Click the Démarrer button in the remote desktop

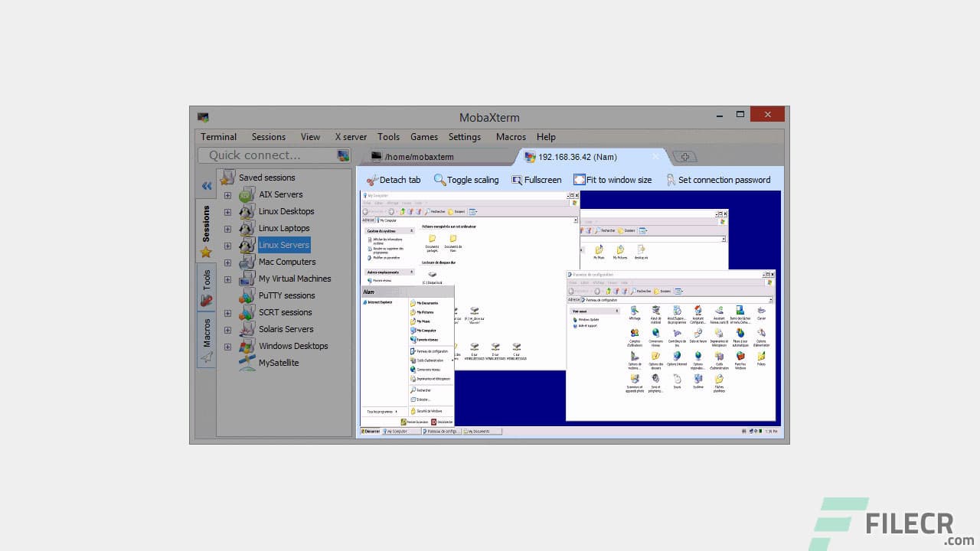coord(369,431)
